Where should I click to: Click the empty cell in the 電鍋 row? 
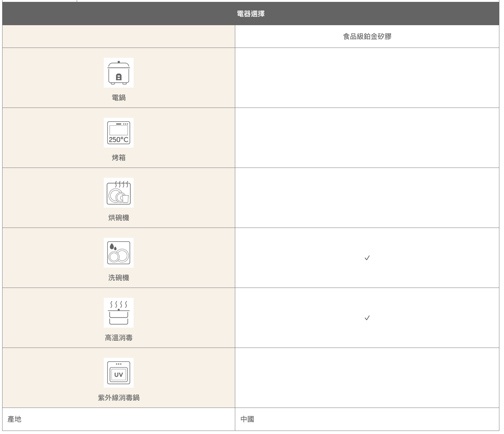(367, 78)
